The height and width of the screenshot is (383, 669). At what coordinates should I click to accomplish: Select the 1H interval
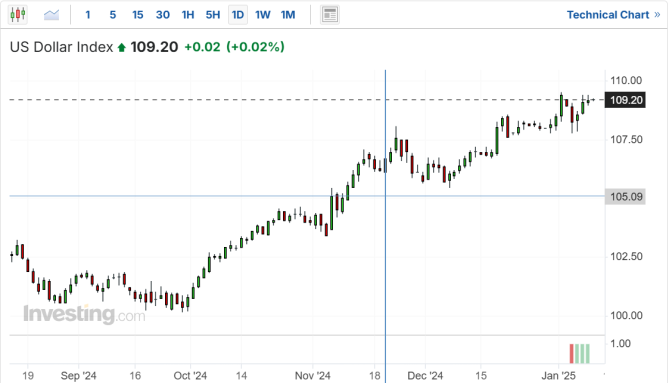[188, 15]
